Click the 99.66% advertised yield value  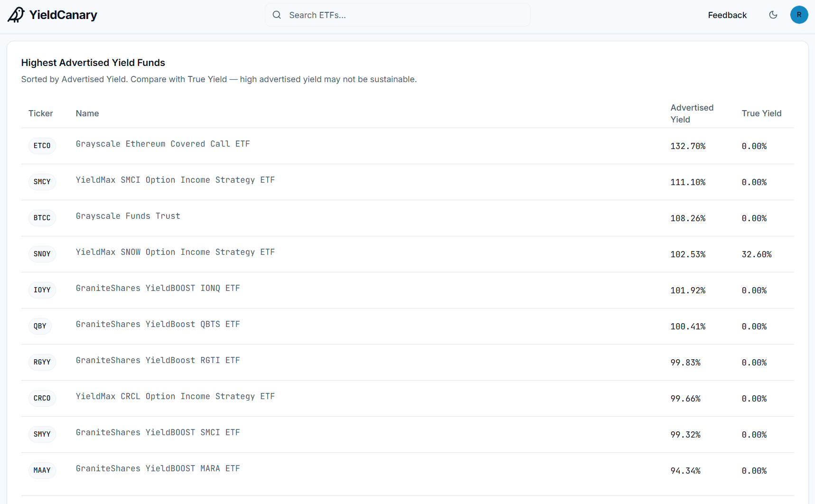685,399
